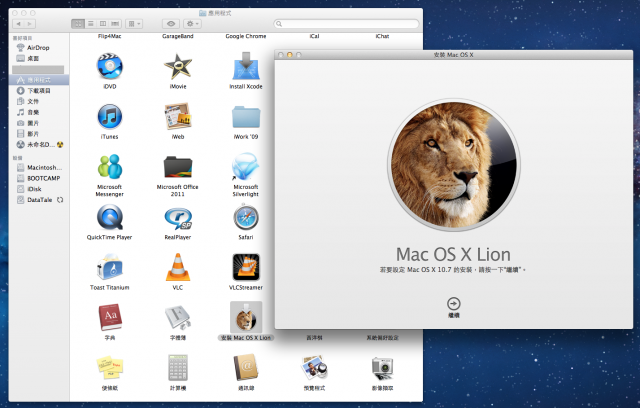Open the Safari compass icon
This screenshot has width=640, height=408.
(x=246, y=217)
